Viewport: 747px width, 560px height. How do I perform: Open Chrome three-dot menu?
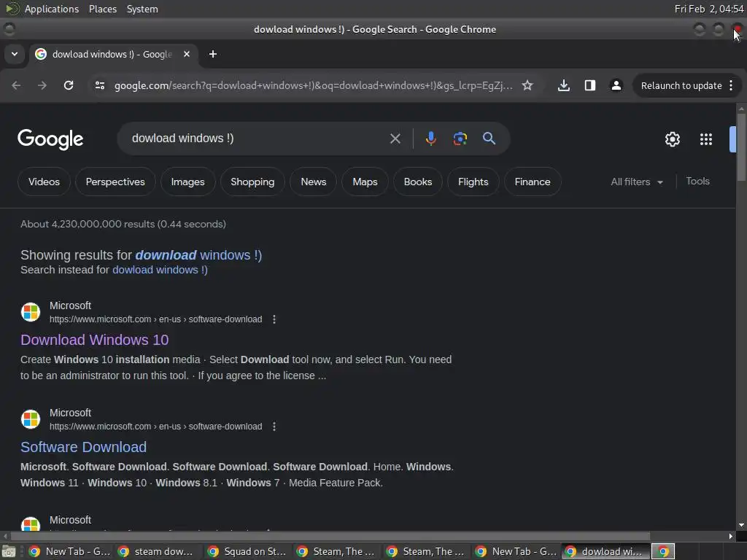(731, 85)
